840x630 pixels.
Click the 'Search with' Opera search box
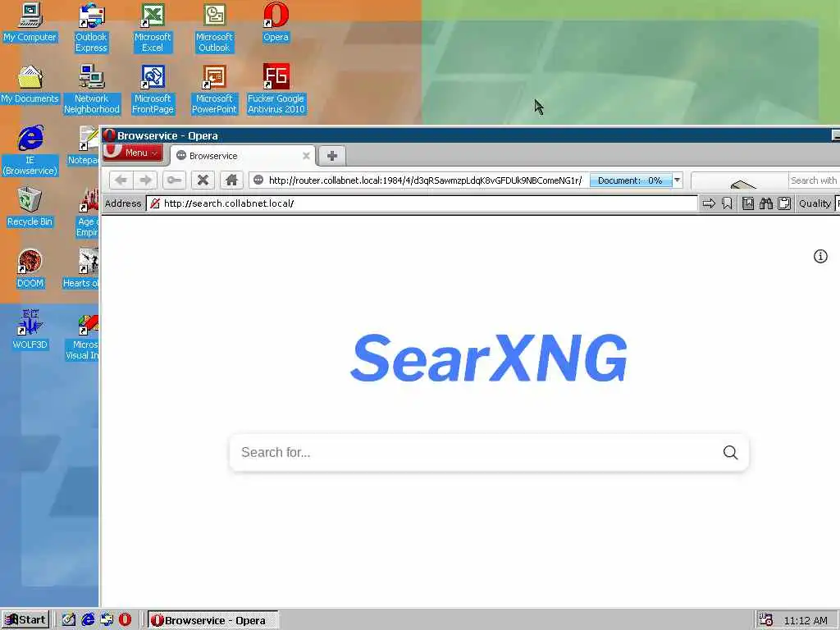point(813,180)
